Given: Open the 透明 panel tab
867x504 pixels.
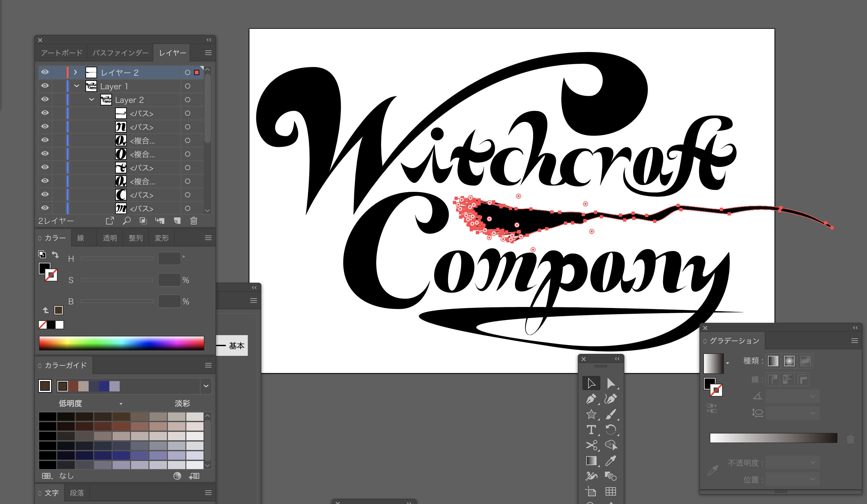Looking at the screenshot, I should point(110,238).
